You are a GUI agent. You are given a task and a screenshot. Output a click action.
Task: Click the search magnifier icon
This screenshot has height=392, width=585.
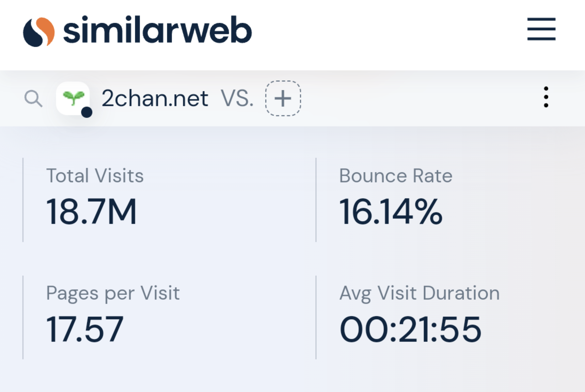pos(33,98)
